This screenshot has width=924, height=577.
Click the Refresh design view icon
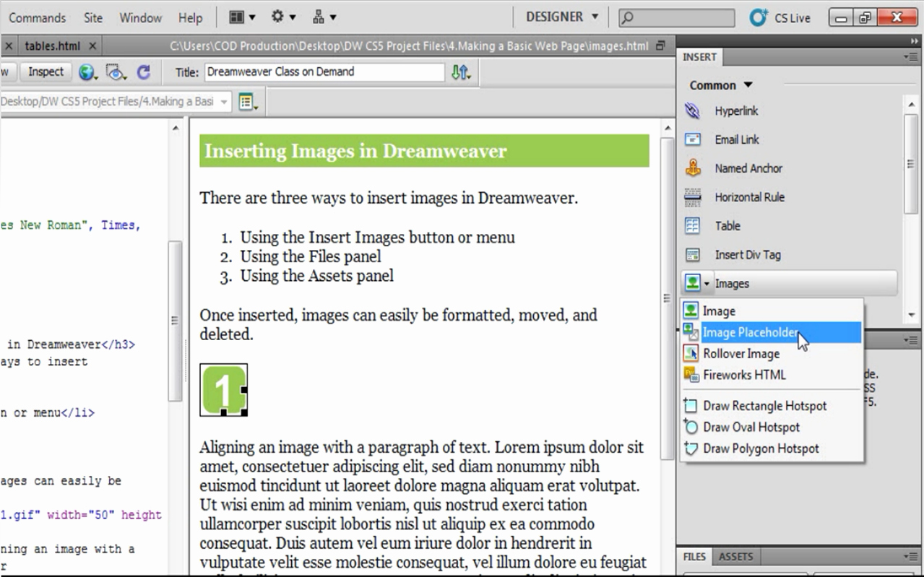[x=144, y=72]
